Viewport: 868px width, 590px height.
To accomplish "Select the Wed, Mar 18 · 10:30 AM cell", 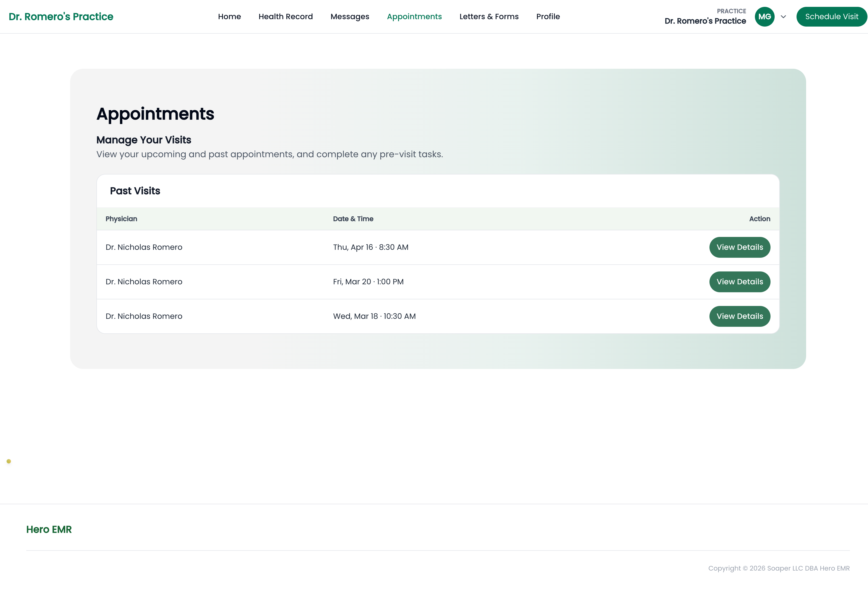I will coord(374,316).
